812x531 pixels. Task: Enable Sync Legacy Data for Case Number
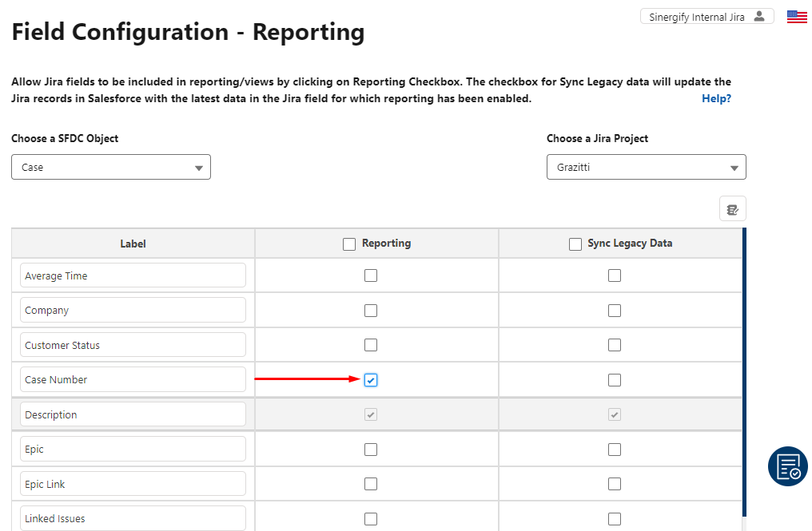[615, 380]
